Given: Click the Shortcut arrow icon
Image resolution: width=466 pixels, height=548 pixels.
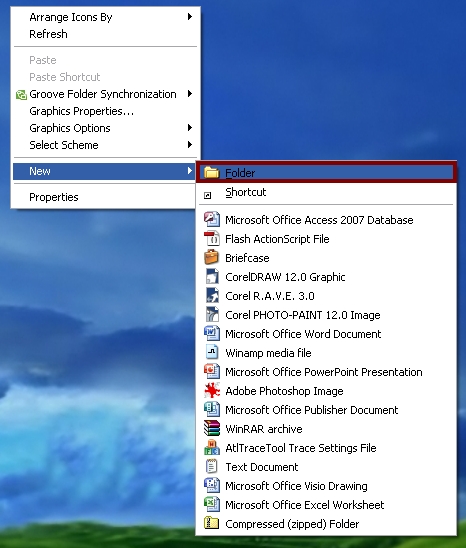Looking at the screenshot, I should (208, 195).
